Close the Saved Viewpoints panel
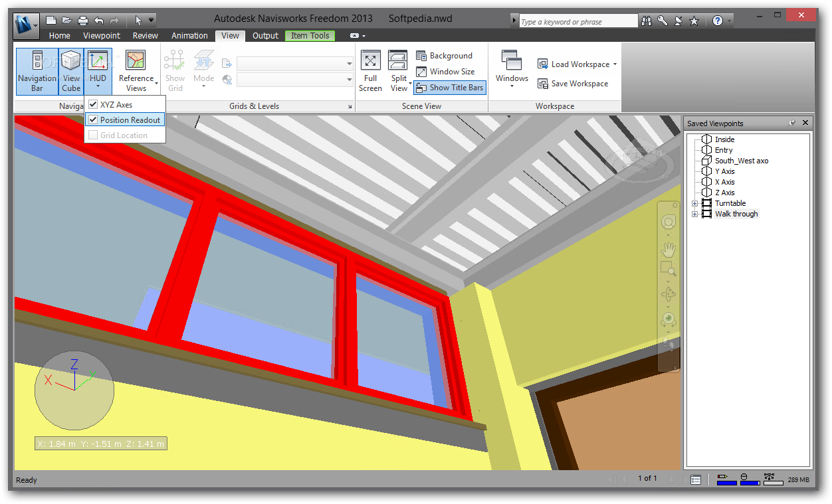Screen dimensions: 832x504 (805, 123)
